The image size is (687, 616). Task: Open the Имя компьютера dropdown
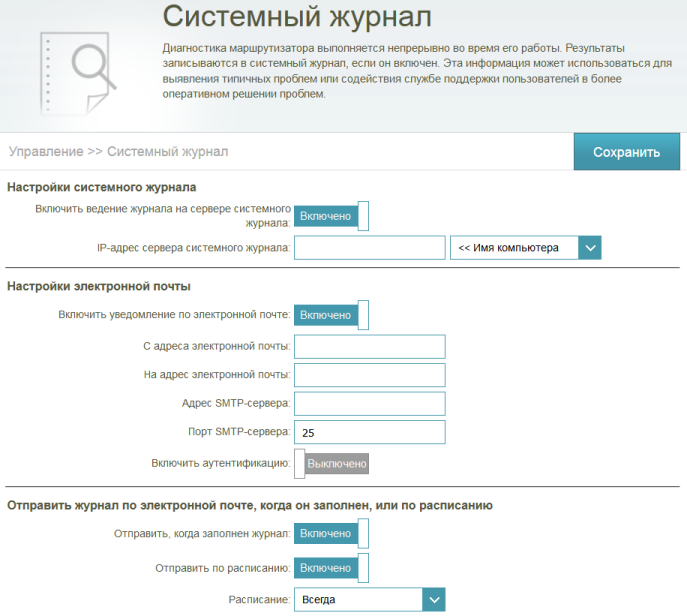click(x=525, y=248)
